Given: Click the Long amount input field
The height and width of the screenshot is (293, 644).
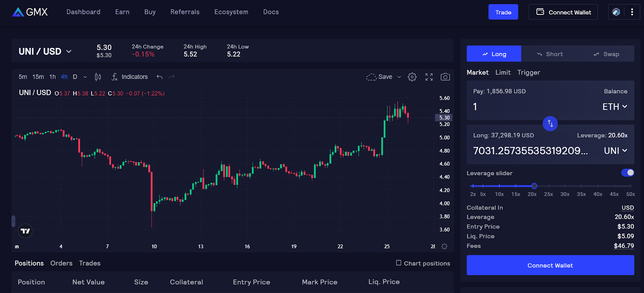Looking at the screenshot, I should pyautogui.click(x=530, y=151).
